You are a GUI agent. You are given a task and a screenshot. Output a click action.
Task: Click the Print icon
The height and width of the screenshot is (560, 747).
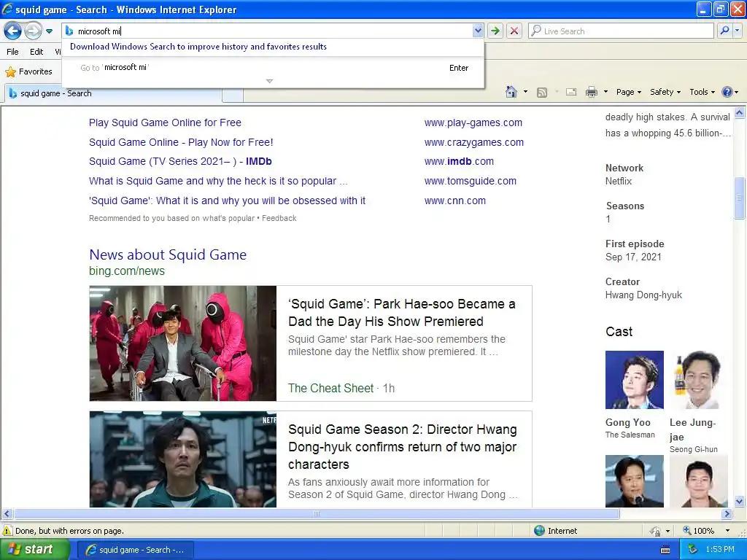591,92
